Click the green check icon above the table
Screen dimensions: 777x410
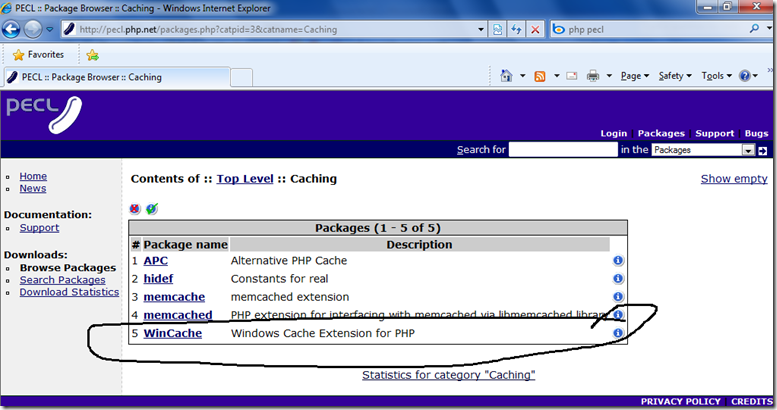click(x=152, y=209)
